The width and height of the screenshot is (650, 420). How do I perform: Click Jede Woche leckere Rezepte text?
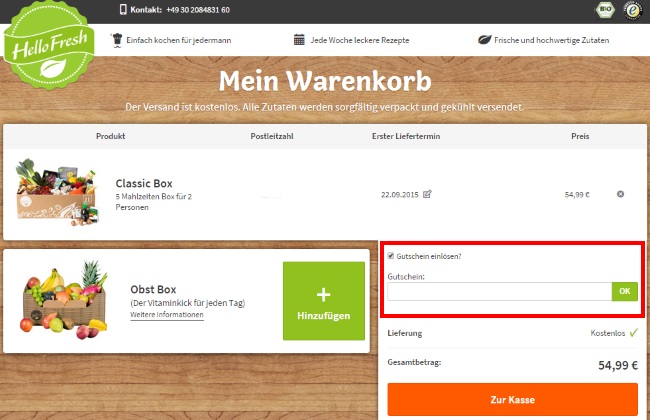pyautogui.click(x=360, y=40)
